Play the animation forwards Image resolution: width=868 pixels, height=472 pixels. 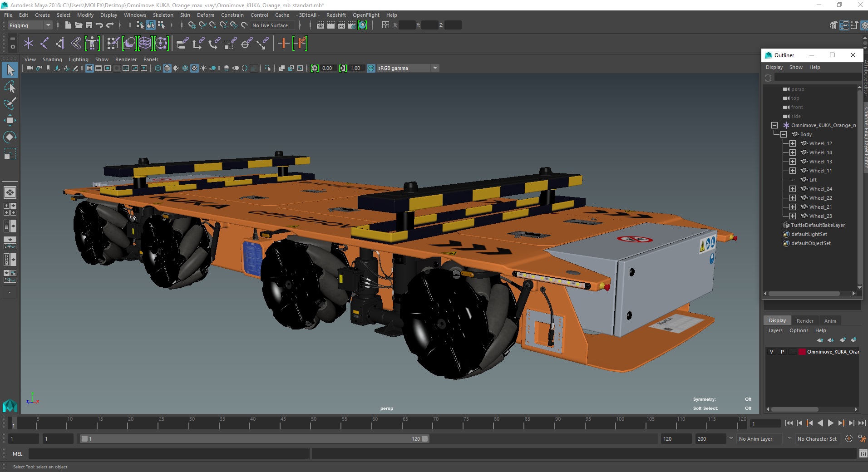830,423
